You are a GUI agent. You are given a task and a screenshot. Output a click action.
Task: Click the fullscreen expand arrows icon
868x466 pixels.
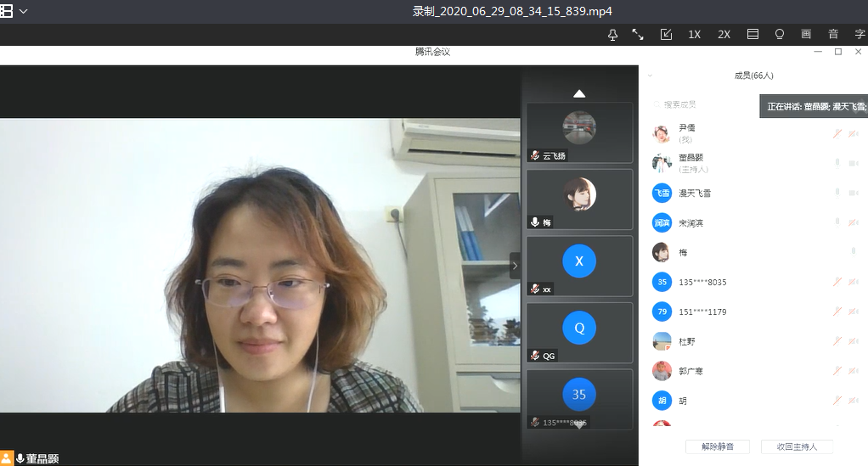point(638,35)
